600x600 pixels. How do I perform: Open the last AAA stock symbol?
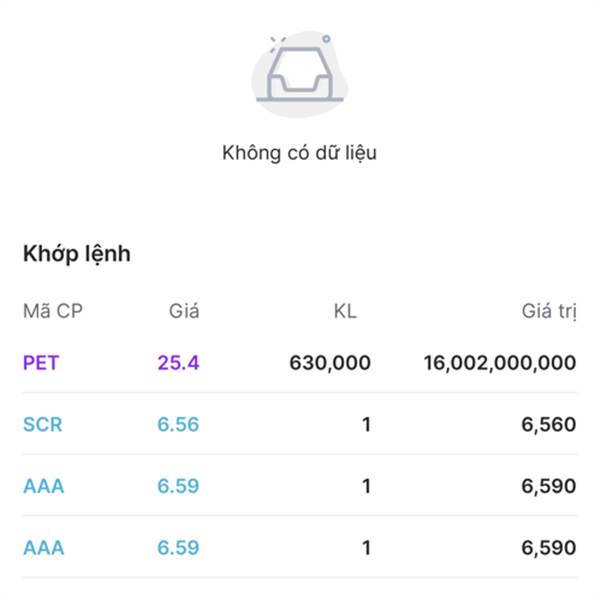tap(44, 548)
